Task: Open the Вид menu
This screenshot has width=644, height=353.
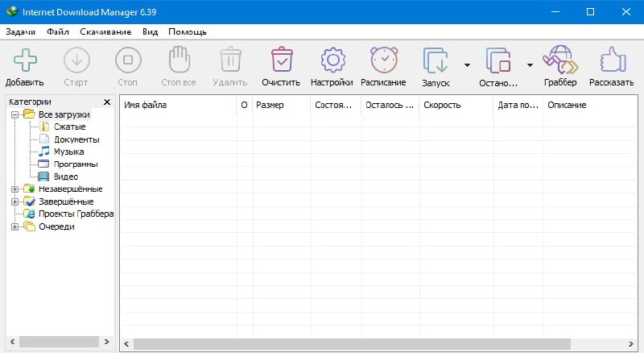Action: [150, 31]
